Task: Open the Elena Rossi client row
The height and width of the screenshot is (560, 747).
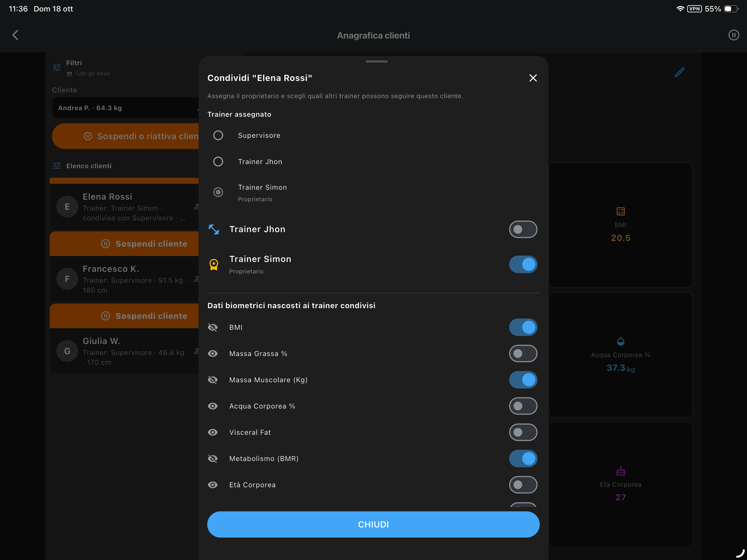Action: (124, 207)
